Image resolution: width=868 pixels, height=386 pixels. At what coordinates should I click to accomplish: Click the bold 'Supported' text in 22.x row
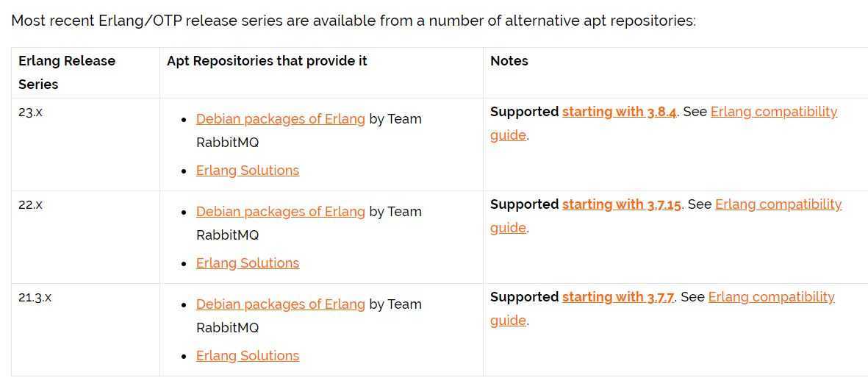click(x=524, y=204)
